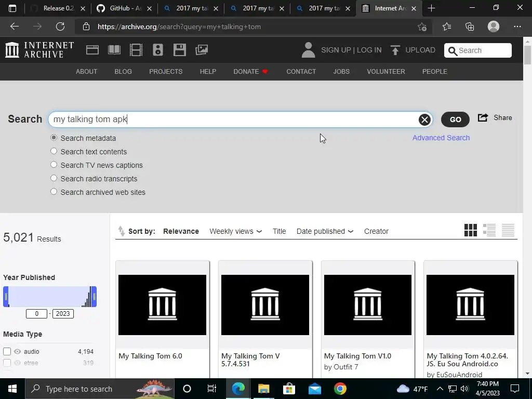Open File Explorer from the taskbar
The image size is (532, 399).
[263, 389]
